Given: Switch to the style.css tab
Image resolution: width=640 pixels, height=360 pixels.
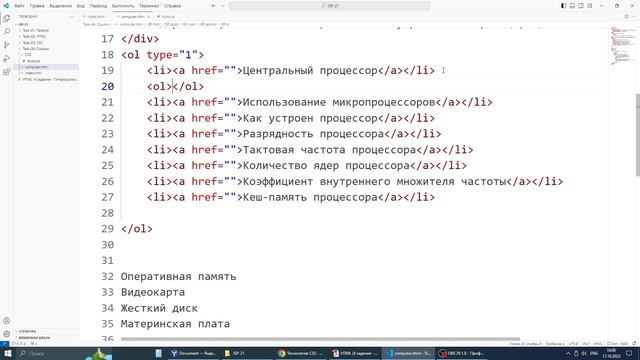Looking at the screenshot, I should (165, 17).
